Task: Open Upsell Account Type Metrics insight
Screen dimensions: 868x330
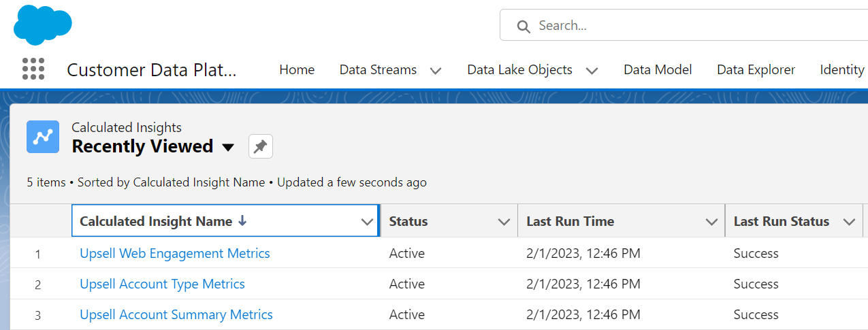Action: click(x=162, y=284)
